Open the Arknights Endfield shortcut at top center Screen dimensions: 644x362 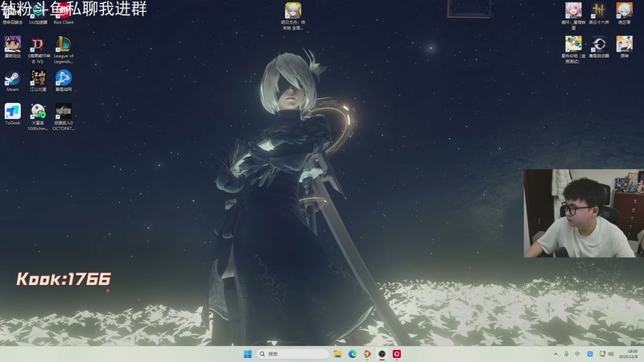[x=293, y=16]
